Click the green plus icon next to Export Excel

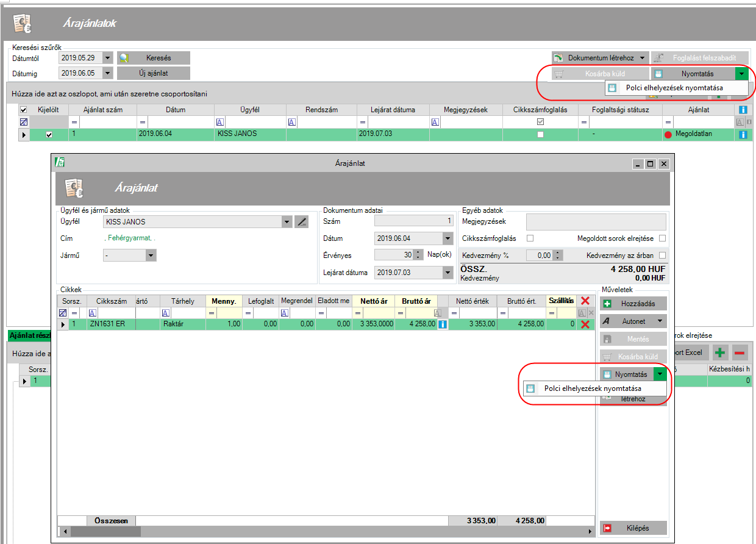click(721, 353)
